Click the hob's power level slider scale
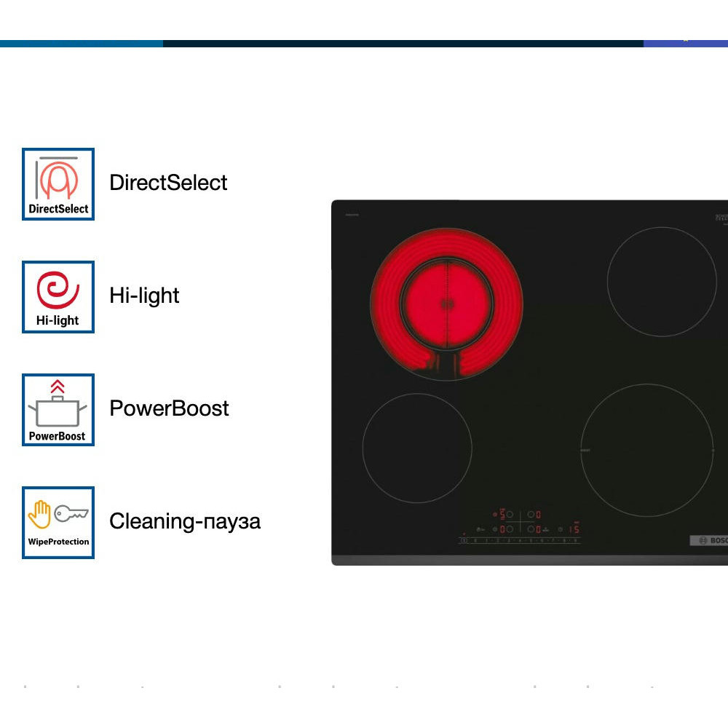This screenshot has height=728, width=728. tap(523, 541)
